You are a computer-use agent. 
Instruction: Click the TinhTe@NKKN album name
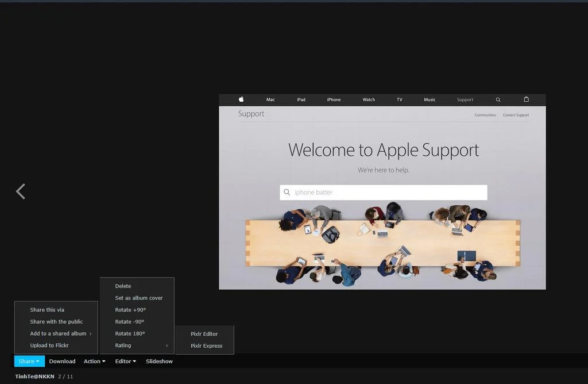click(34, 376)
